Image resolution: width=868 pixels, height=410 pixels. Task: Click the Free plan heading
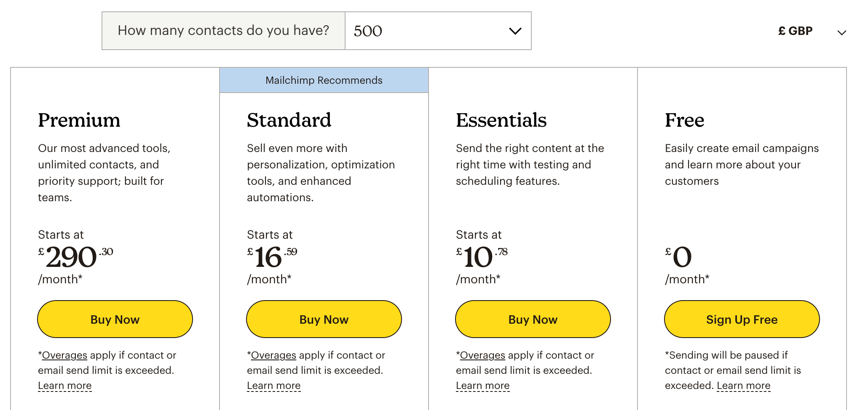pos(685,120)
